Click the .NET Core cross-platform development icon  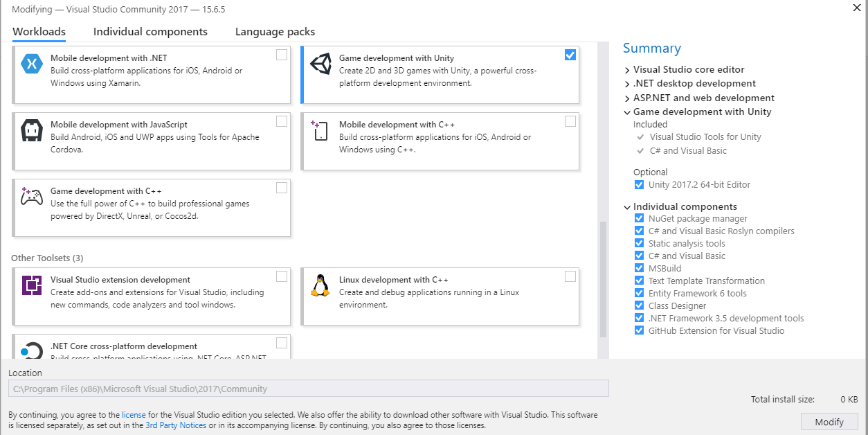pyautogui.click(x=32, y=350)
